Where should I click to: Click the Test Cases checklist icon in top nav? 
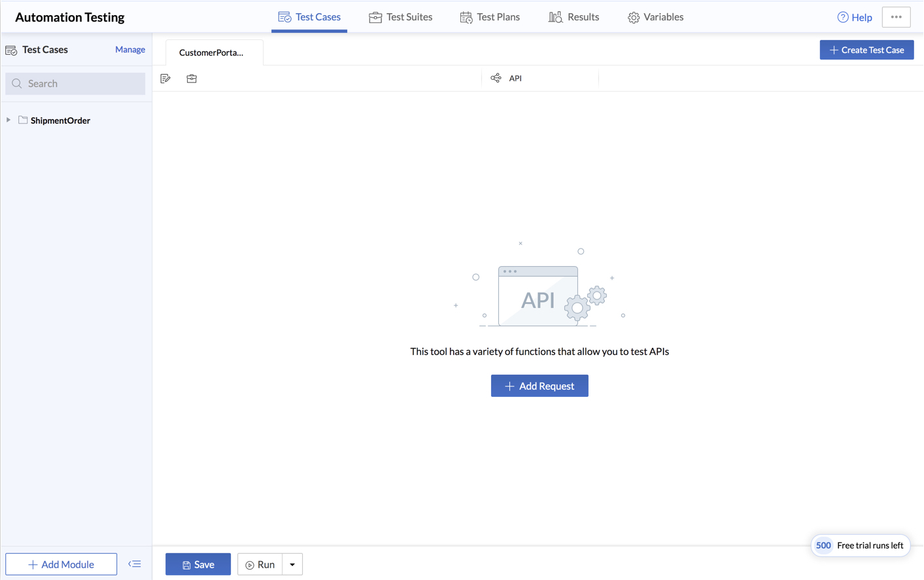coord(284,17)
